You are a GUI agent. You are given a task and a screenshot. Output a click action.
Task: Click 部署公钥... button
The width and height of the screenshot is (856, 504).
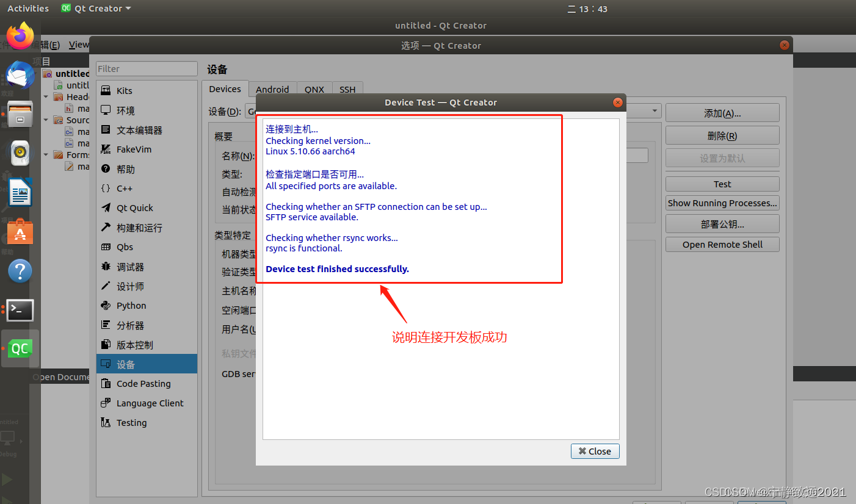click(722, 224)
